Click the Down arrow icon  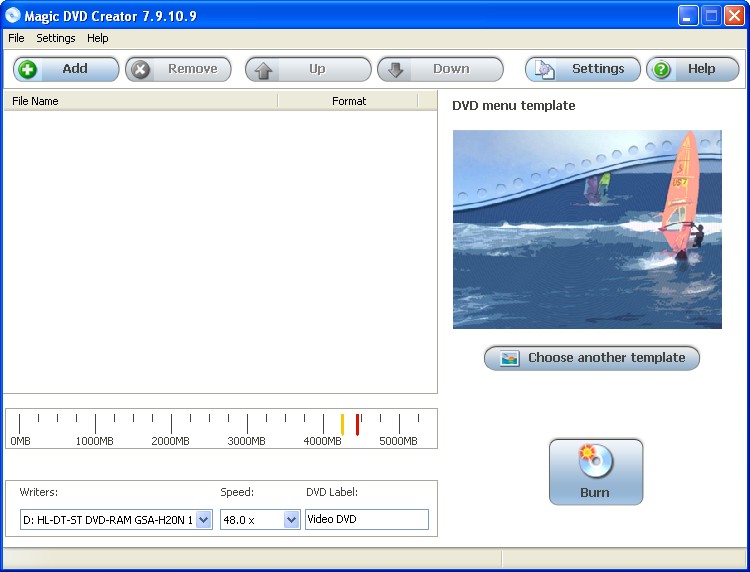[396, 70]
